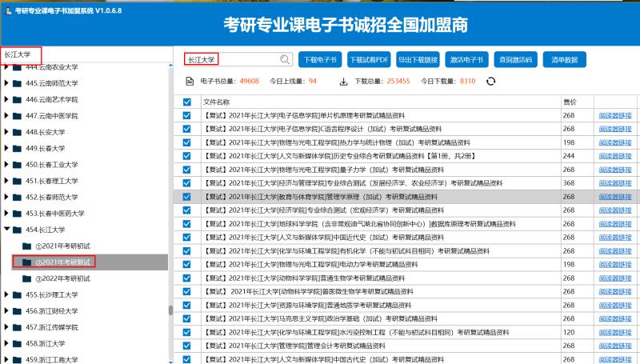Click folder icon of ①2021年考研初试
This screenshot has height=364, width=640.
(27, 246)
